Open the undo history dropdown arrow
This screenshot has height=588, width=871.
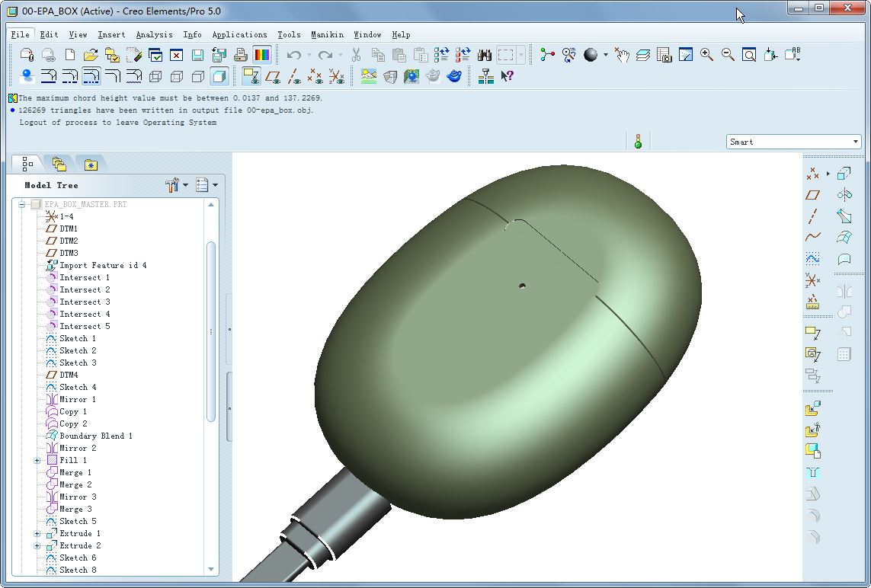tap(309, 55)
